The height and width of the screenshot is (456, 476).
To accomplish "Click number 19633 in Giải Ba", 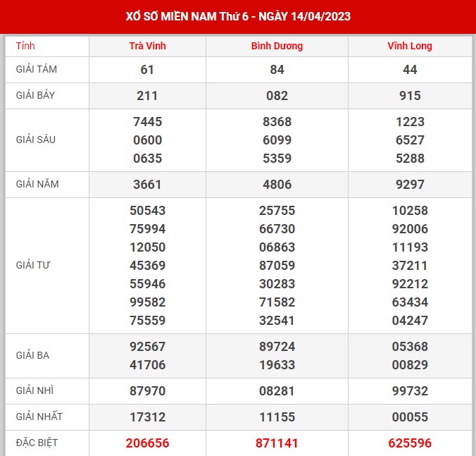I will click(x=277, y=364).
